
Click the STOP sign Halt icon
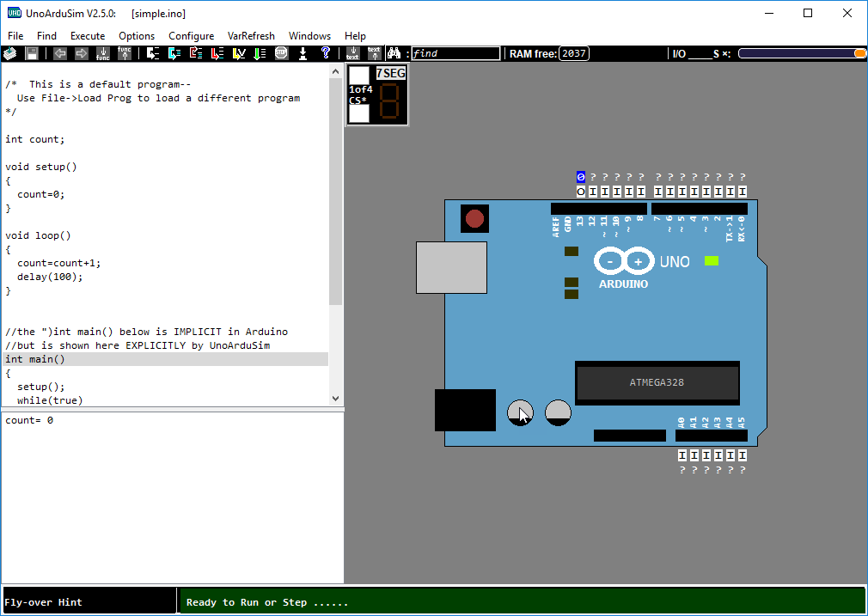[282, 53]
